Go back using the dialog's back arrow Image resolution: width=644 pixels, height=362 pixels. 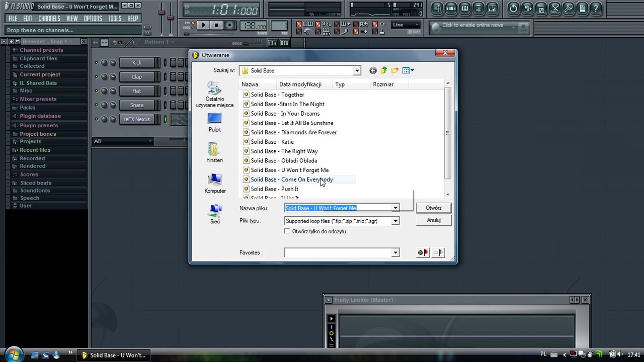[373, 70]
